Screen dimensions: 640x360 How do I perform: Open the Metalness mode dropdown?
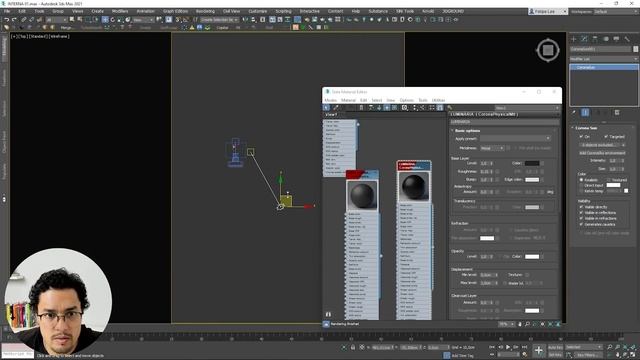pos(492,148)
